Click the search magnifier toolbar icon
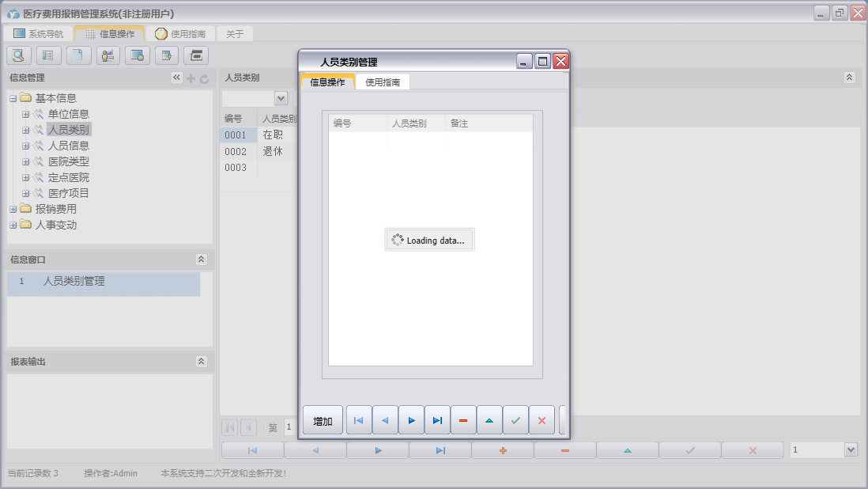 18,55
